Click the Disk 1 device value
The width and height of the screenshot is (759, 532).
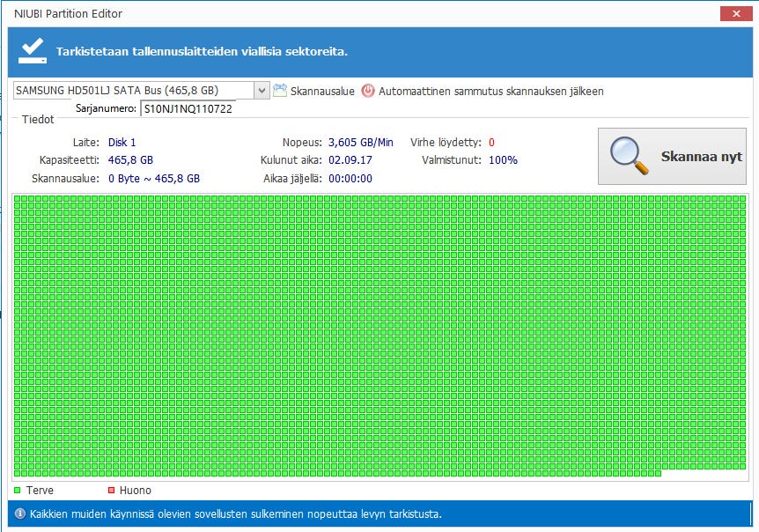(122, 143)
